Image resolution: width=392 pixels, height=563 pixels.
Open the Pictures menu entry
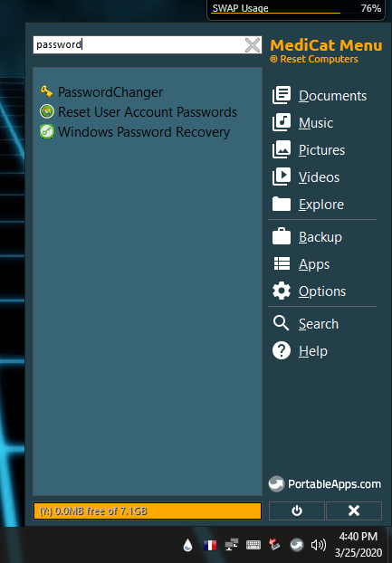tap(321, 150)
